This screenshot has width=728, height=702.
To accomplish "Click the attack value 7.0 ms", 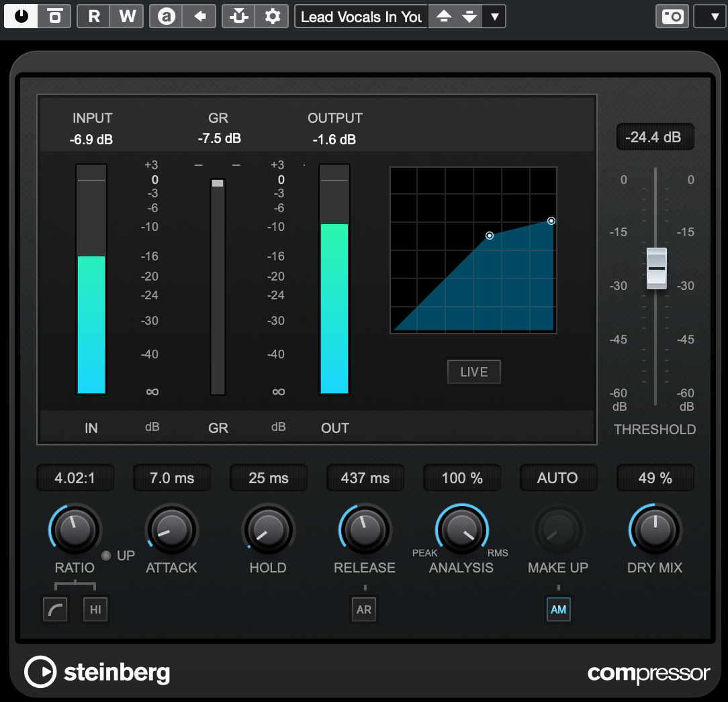I will click(x=172, y=478).
